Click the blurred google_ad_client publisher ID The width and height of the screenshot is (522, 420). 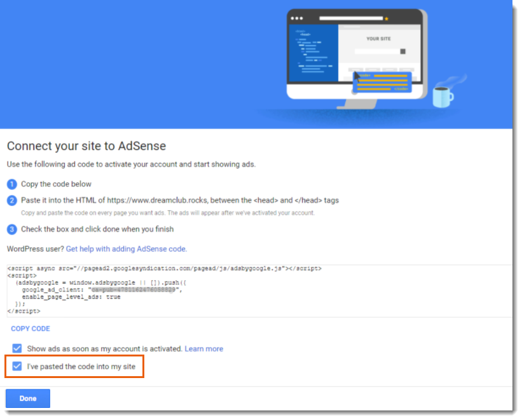coord(134,290)
